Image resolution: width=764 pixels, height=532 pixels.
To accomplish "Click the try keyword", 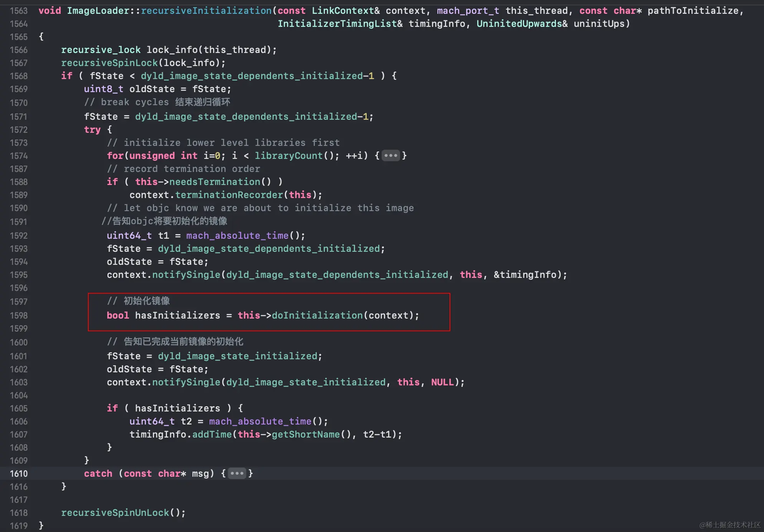I will 92,130.
